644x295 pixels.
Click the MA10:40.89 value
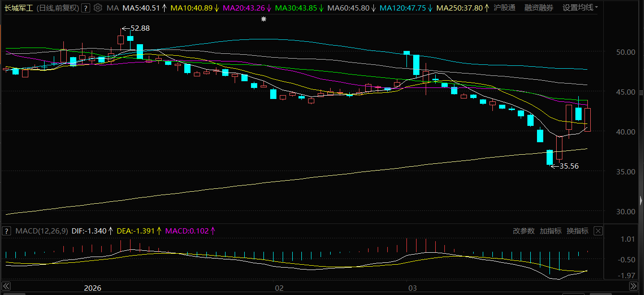pyautogui.click(x=191, y=8)
